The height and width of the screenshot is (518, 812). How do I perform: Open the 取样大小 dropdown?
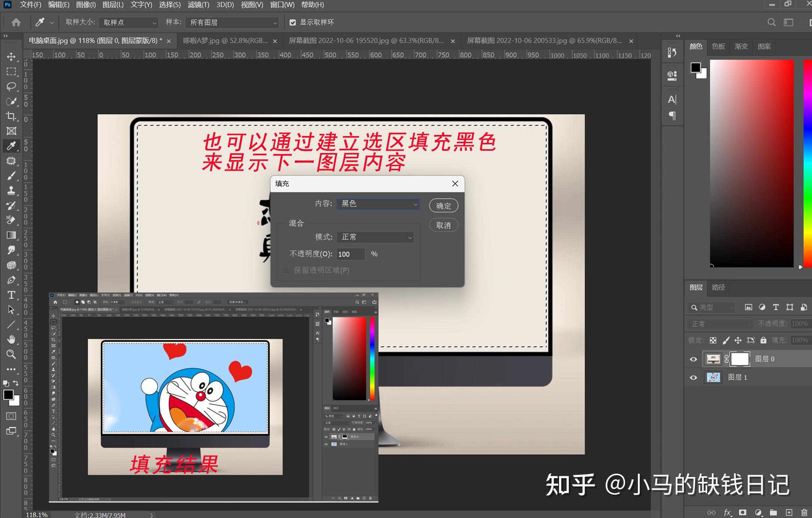coord(129,23)
